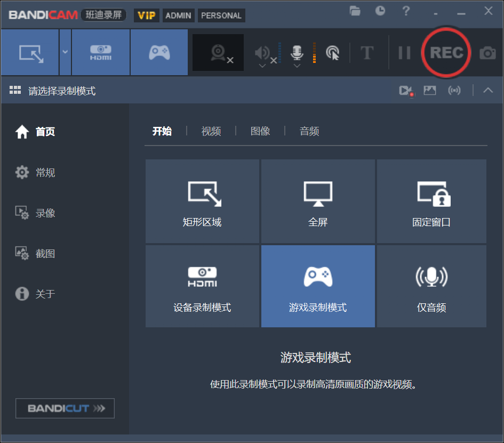Screen dimensions: 504x443
Task: Choose 矩形区域 recording tile
Action: point(202,201)
